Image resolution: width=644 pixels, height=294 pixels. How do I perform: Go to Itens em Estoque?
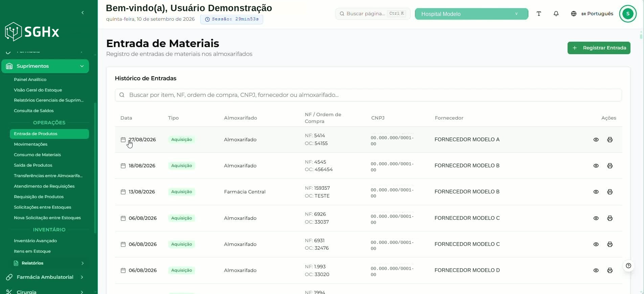(x=32, y=251)
